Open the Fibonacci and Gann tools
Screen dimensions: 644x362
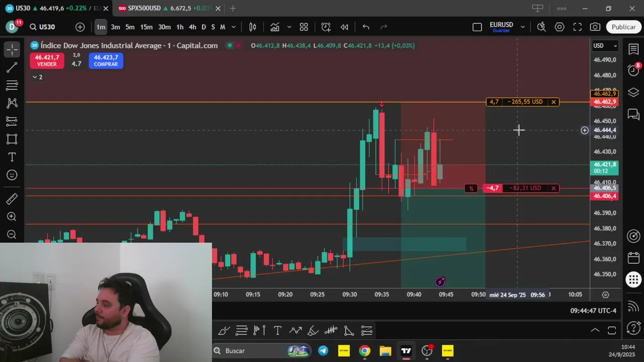pos(12,85)
